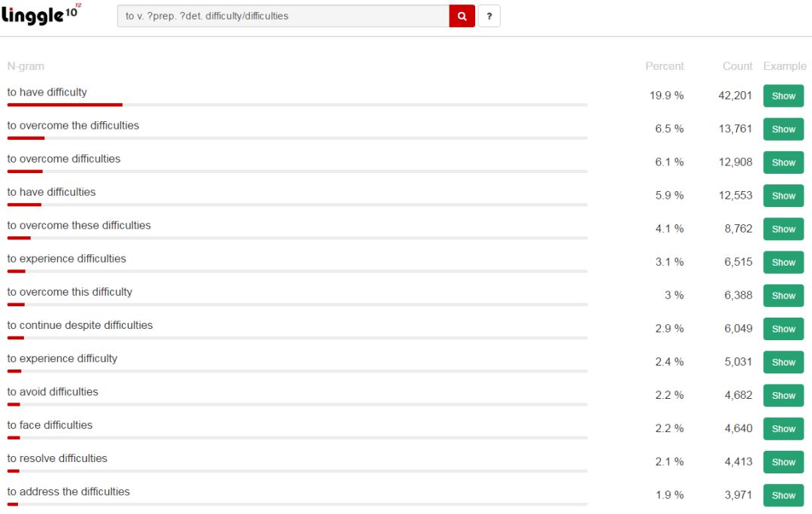Show examples for "to address the difficulties"
This screenshot has width=812, height=514.
pyautogui.click(x=783, y=495)
